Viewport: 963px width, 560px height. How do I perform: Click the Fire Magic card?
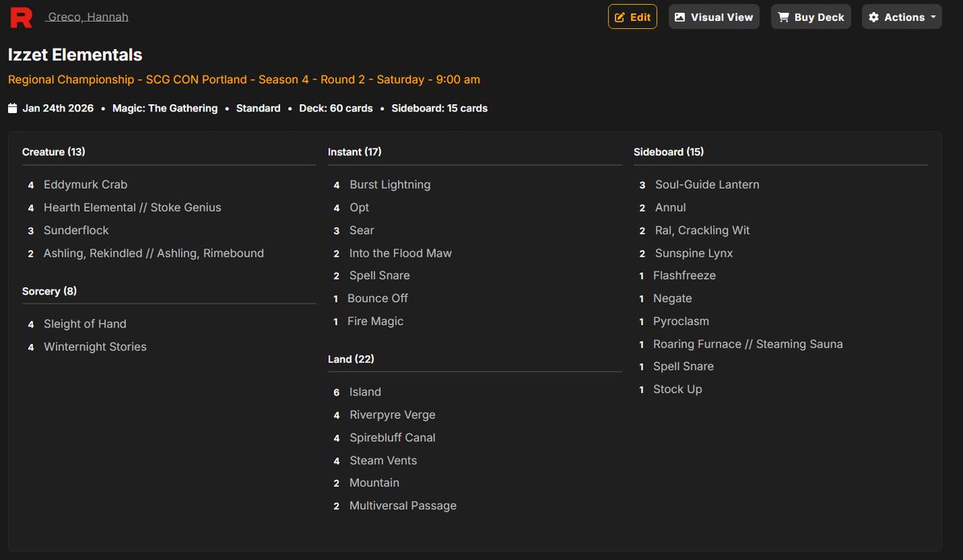tap(376, 321)
